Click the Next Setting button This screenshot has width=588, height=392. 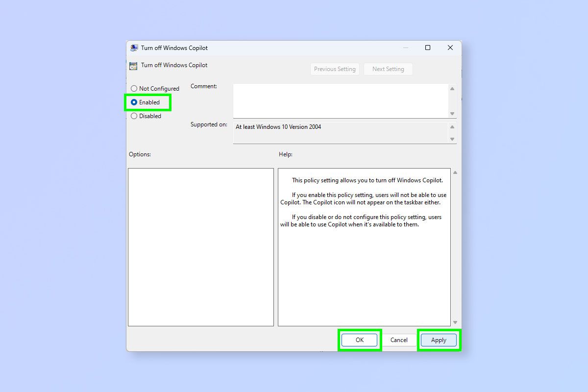(x=388, y=69)
